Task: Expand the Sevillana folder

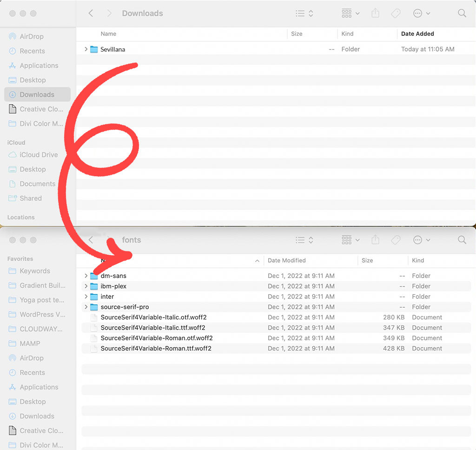Action: pos(86,49)
